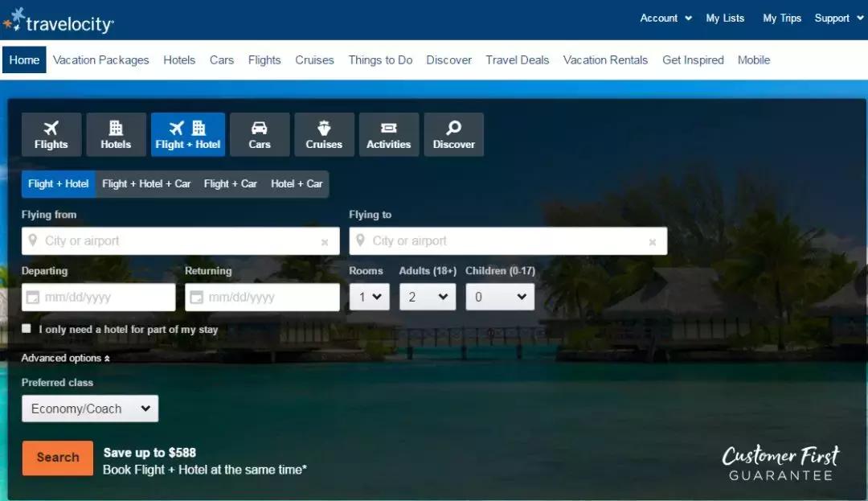Viewport: 868px width, 501px height.
Task: Switch to Flight + Hotel + Car option
Action: 146,184
